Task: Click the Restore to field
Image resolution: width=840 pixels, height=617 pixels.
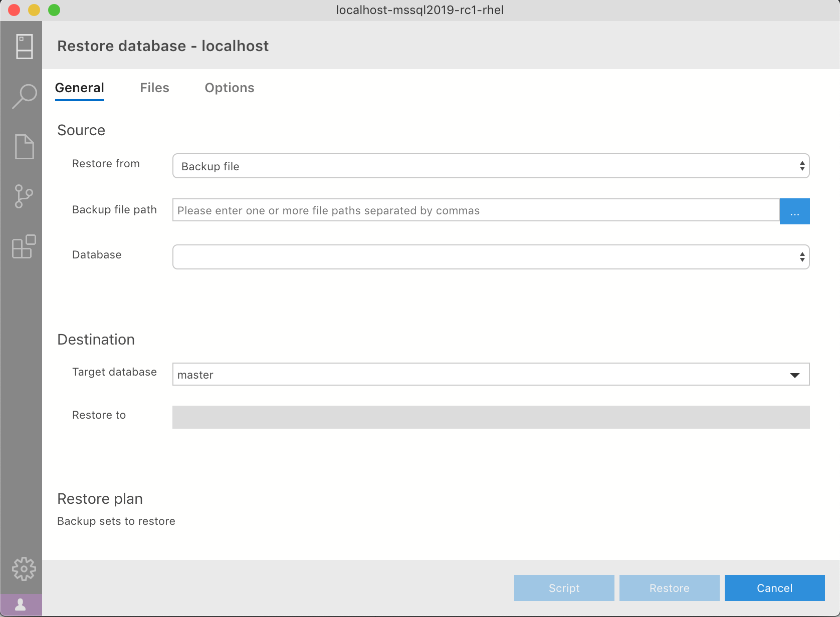Action: 491,417
